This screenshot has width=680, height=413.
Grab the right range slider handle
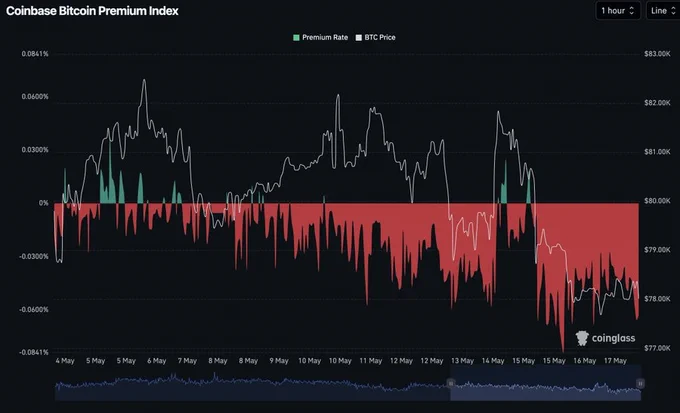tap(640, 384)
